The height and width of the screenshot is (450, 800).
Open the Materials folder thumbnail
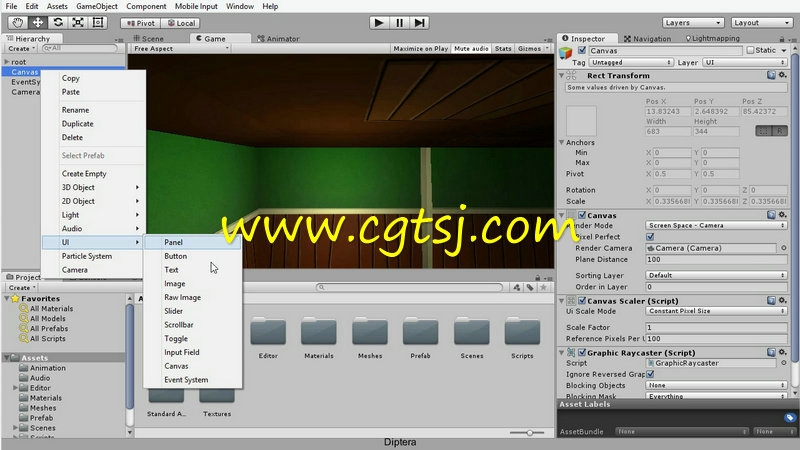[319, 331]
